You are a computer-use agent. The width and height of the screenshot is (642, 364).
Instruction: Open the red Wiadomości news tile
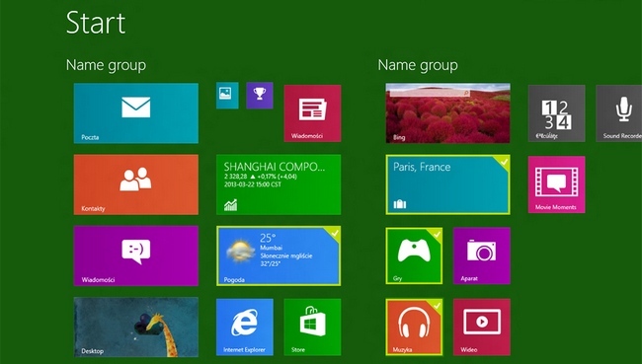312,113
